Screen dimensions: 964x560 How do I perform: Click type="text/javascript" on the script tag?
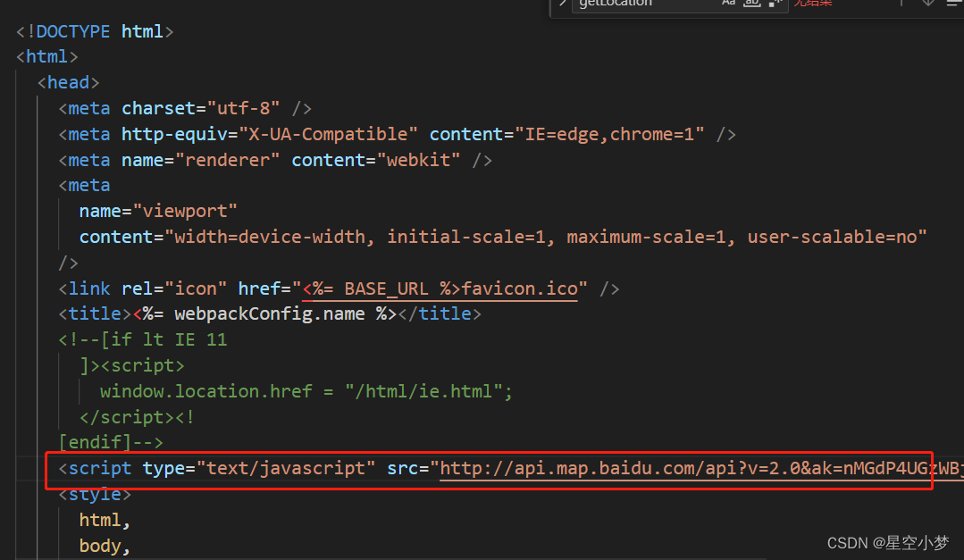click(259, 468)
